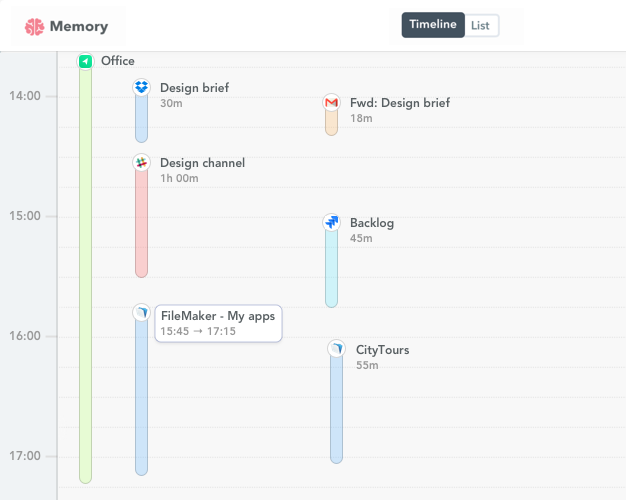
Task: Switch to the List view tab
Action: pos(481,26)
